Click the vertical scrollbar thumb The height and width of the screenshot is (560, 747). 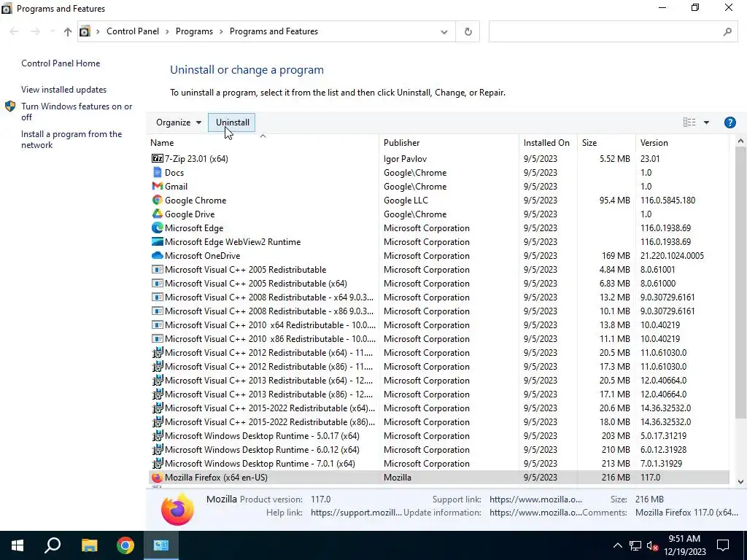[740, 283]
